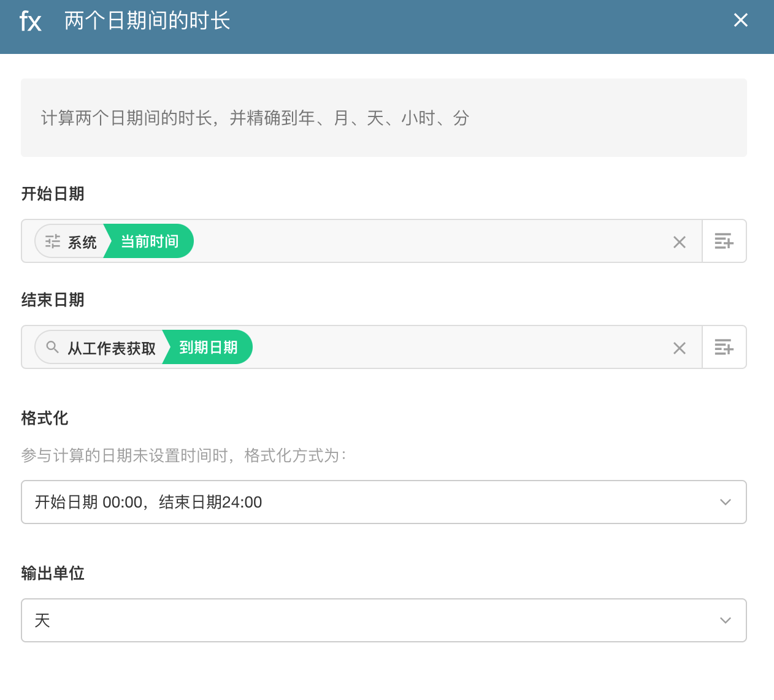Open field picker icon for 结束日期
This screenshot has width=774, height=700.
coord(724,348)
